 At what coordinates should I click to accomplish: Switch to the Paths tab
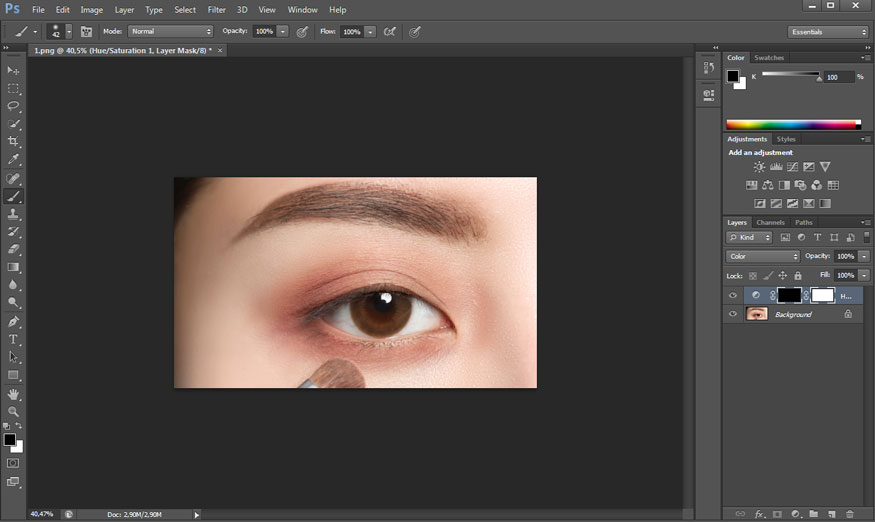(x=804, y=222)
